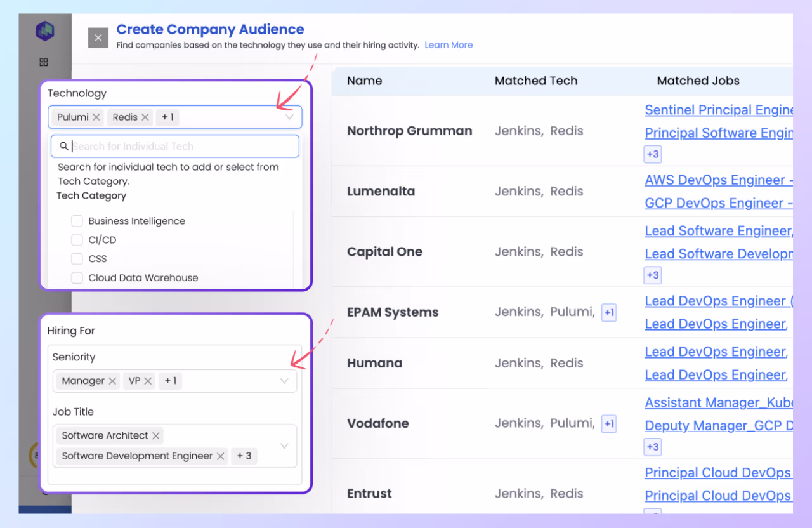This screenshot has height=528, width=812.
Task: Check the Business Intelligence tech category
Action: 77,221
